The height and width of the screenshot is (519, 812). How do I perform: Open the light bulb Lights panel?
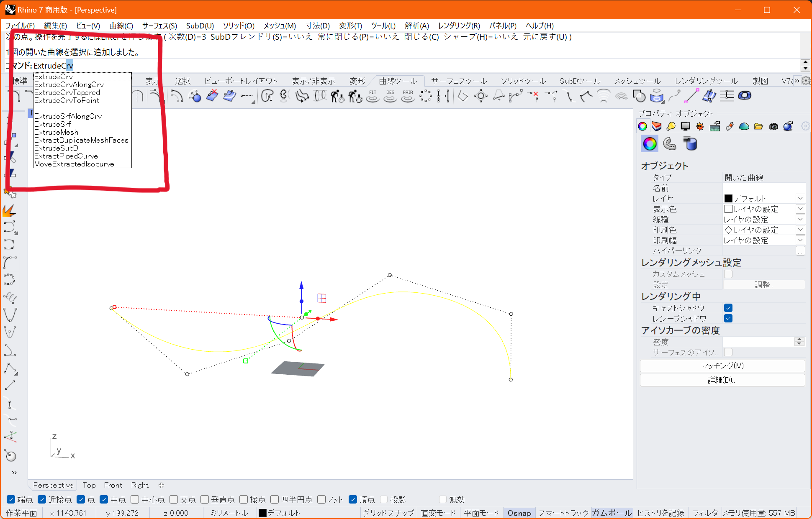pos(671,126)
